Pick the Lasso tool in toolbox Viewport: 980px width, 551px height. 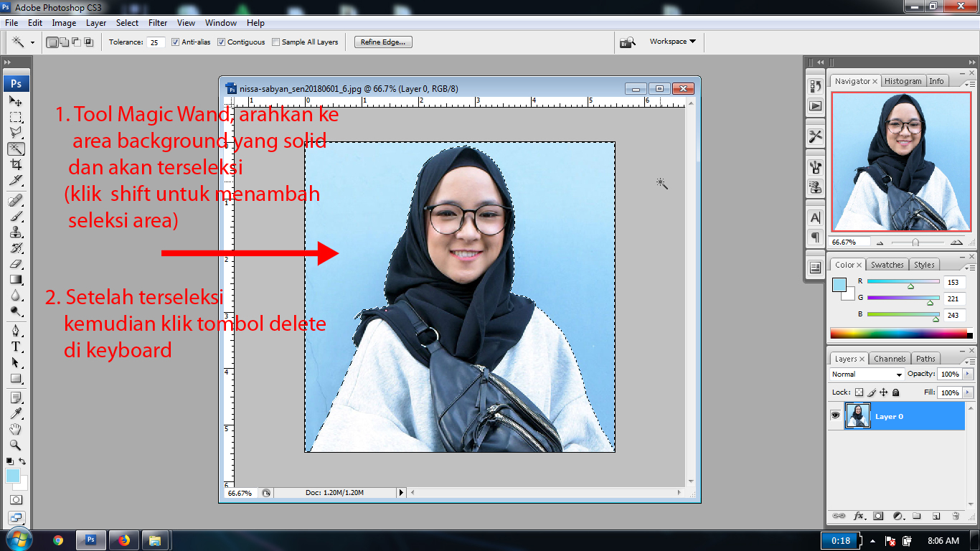point(16,133)
